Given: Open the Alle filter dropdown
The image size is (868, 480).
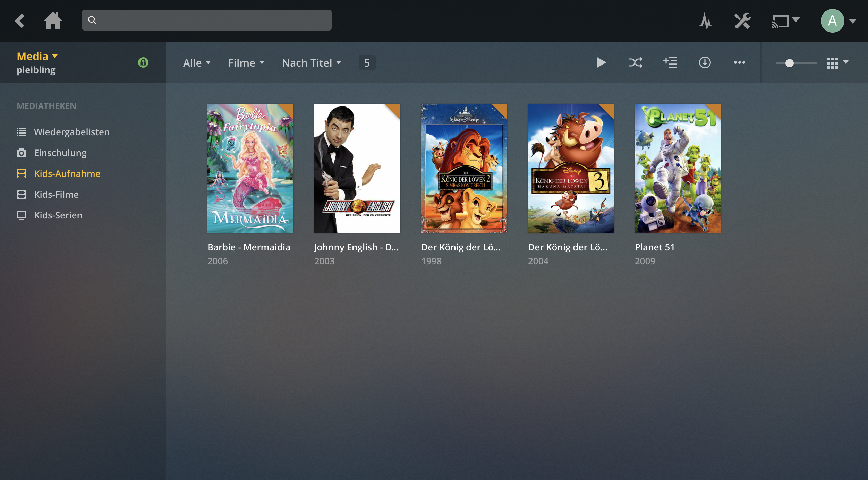Looking at the screenshot, I should click(x=197, y=63).
